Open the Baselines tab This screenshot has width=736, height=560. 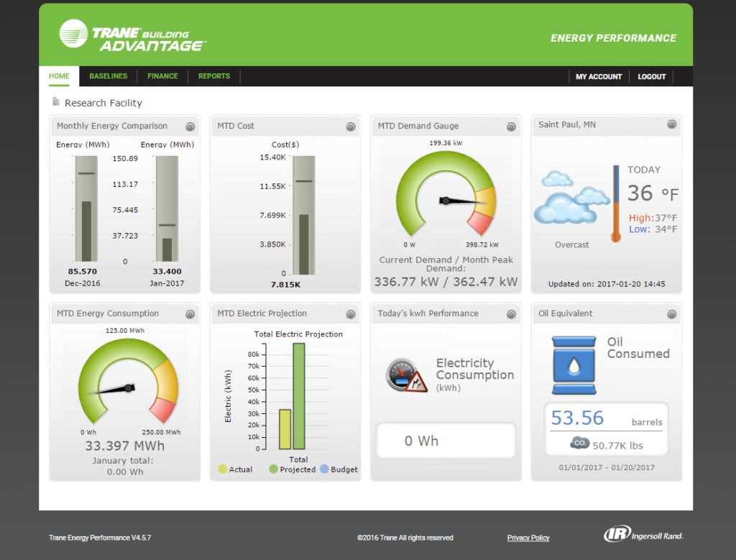109,76
